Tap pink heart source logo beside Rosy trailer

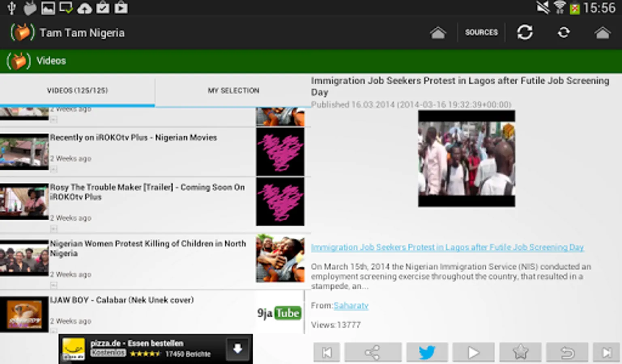[x=280, y=201]
